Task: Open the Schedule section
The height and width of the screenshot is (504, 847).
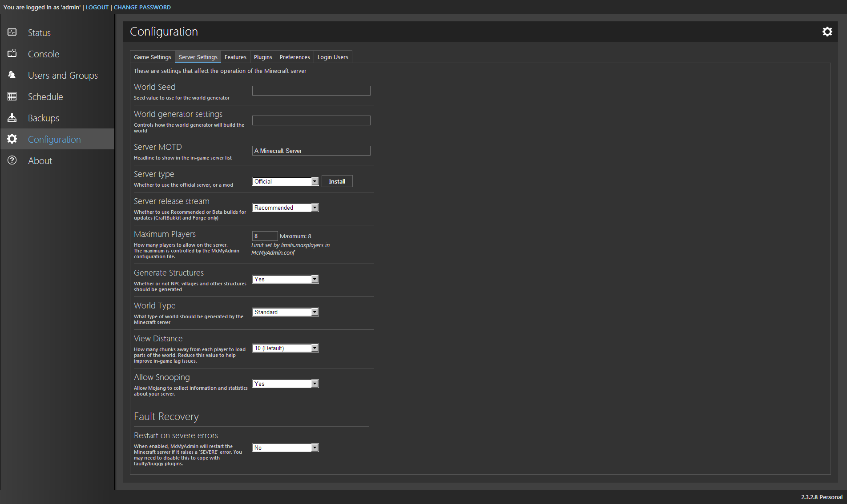Action: tap(57, 96)
